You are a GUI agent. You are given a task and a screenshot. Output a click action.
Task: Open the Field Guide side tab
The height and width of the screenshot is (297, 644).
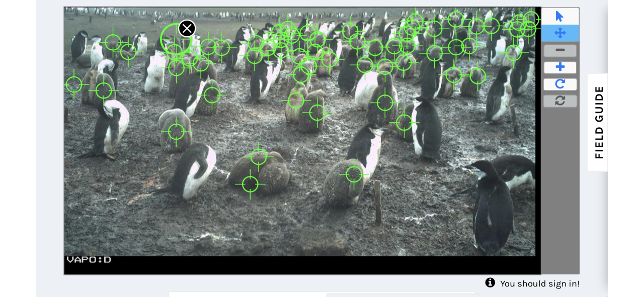tap(598, 122)
